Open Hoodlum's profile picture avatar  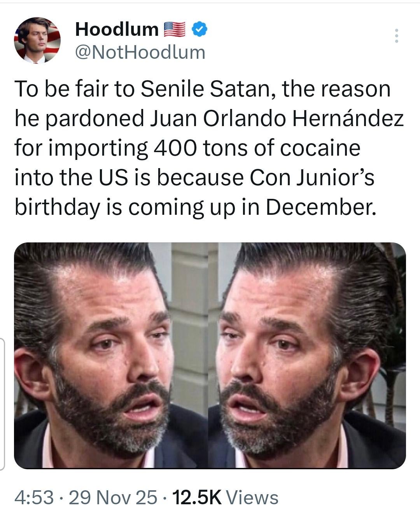[x=37, y=40]
